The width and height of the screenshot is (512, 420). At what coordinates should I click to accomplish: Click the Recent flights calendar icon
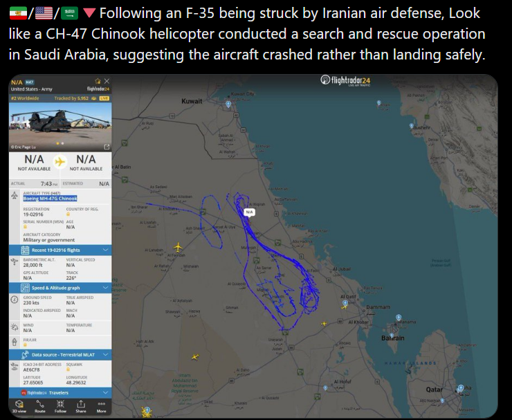click(x=25, y=250)
